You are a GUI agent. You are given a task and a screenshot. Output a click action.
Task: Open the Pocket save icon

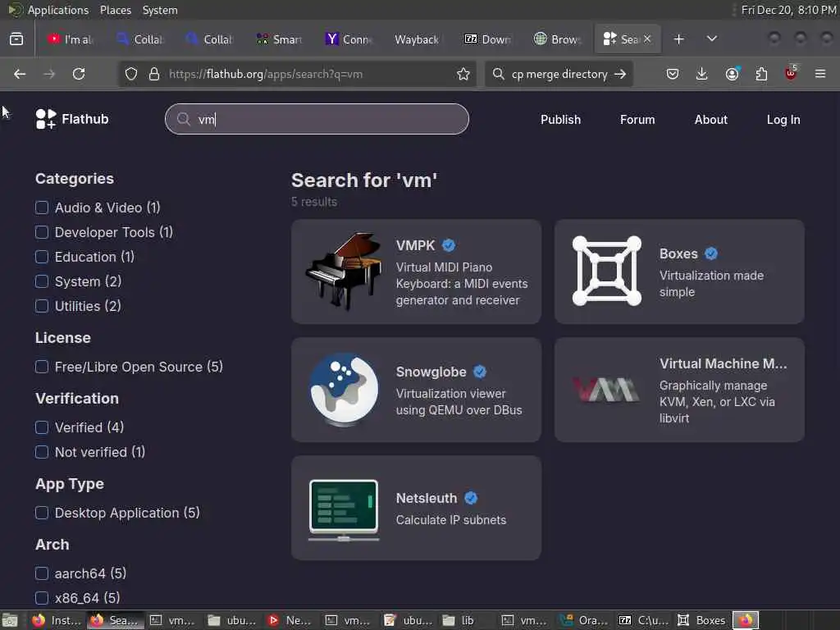[x=673, y=74]
